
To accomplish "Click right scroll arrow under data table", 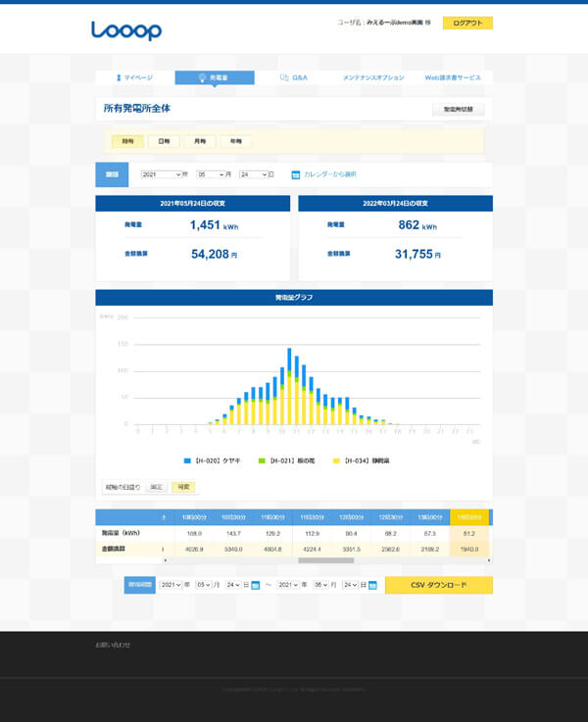I will pyautogui.click(x=489, y=560).
